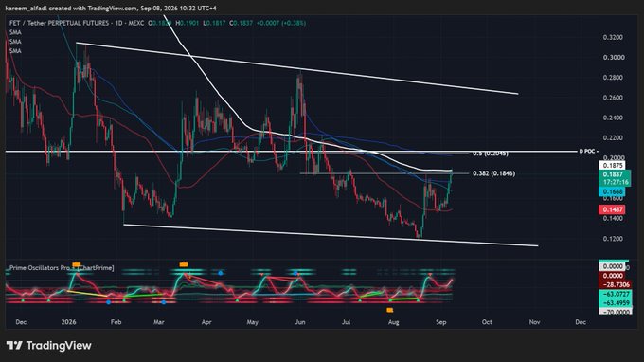Click the Apr label on time axis
644x362 pixels.
click(206, 322)
